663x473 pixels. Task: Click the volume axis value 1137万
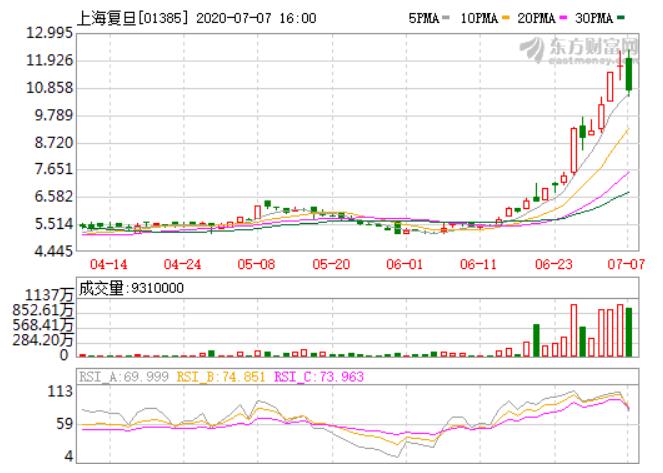49,295
